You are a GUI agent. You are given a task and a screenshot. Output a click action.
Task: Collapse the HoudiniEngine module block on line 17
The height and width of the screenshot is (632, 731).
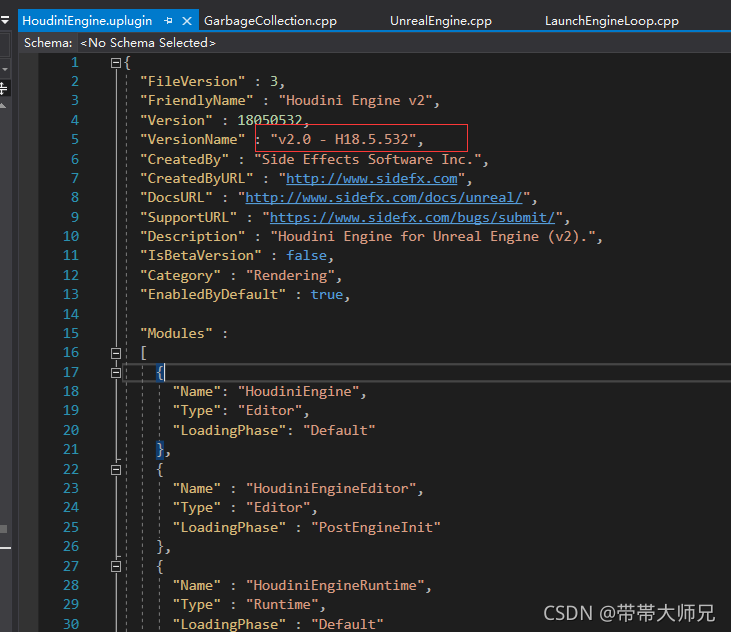116,373
